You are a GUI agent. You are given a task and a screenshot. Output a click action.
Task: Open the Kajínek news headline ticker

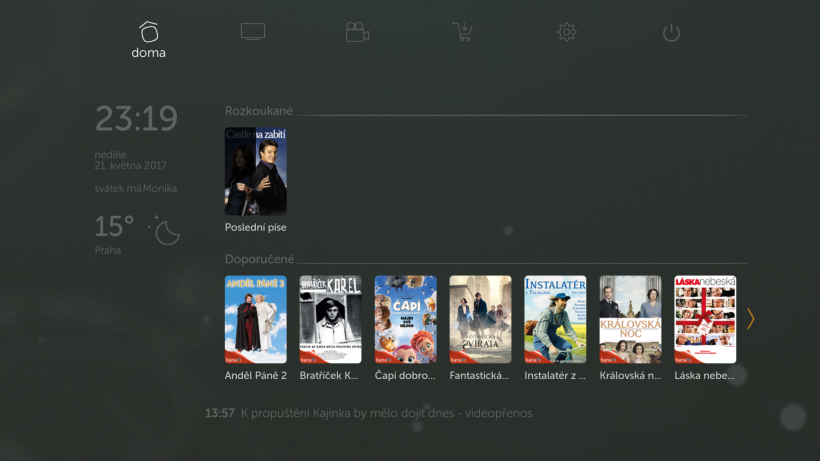pyautogui.click(x=386, y=413)
